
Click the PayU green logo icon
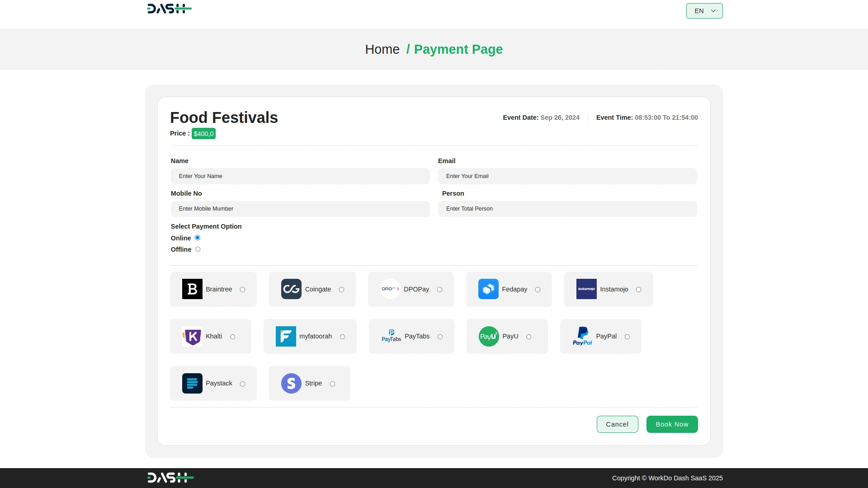click(x=489, y=337)
